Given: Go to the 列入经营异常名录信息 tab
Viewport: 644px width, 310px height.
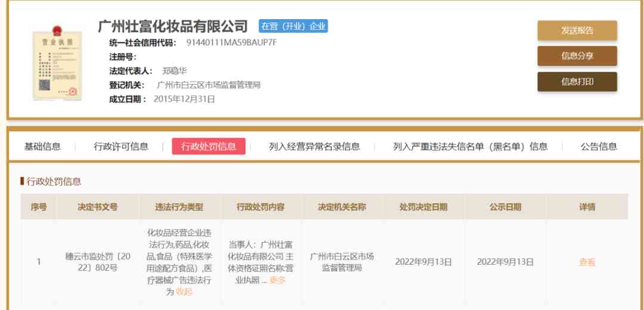Looking at the screenshot, I should click(x=314, y=147).
